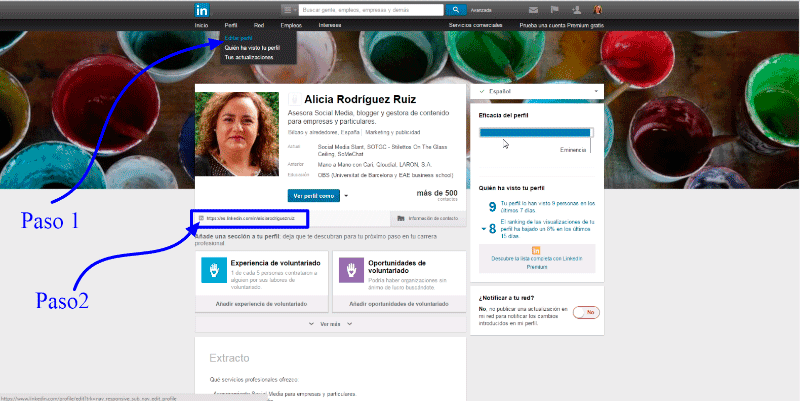The image size is (800, 401).
Task: Expand the arrow next to Ver perfil como
Action: pos(346,196)
